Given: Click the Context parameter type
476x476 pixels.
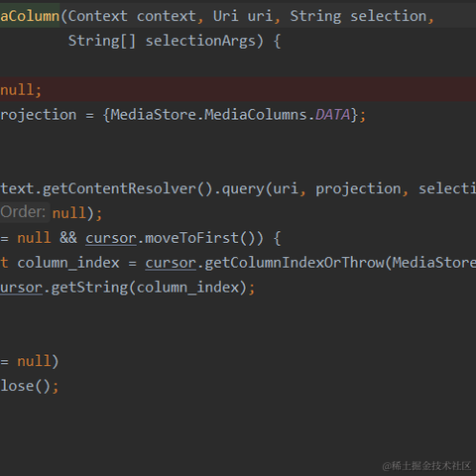Looking at the screenshot, I should (98, 16).
